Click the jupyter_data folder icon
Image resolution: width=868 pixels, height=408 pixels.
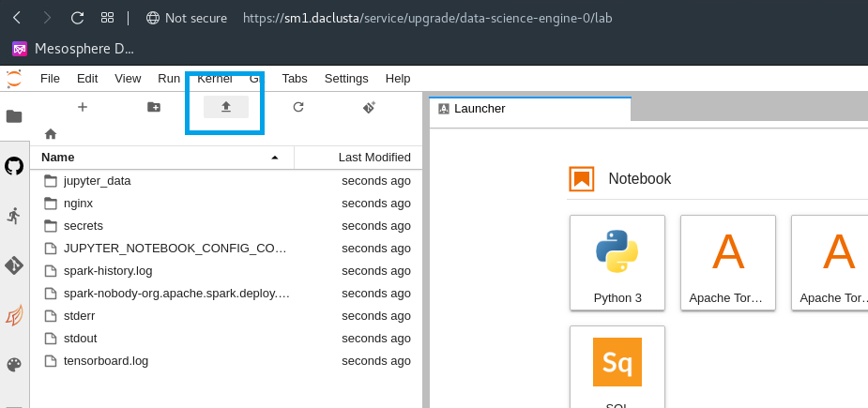click(x=51, y=181)
